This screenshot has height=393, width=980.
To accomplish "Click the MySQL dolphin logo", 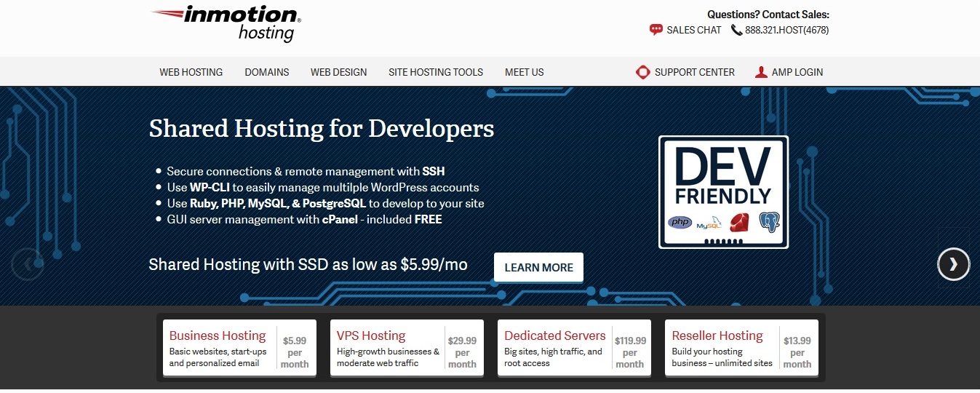I will [x=709, y=223].
